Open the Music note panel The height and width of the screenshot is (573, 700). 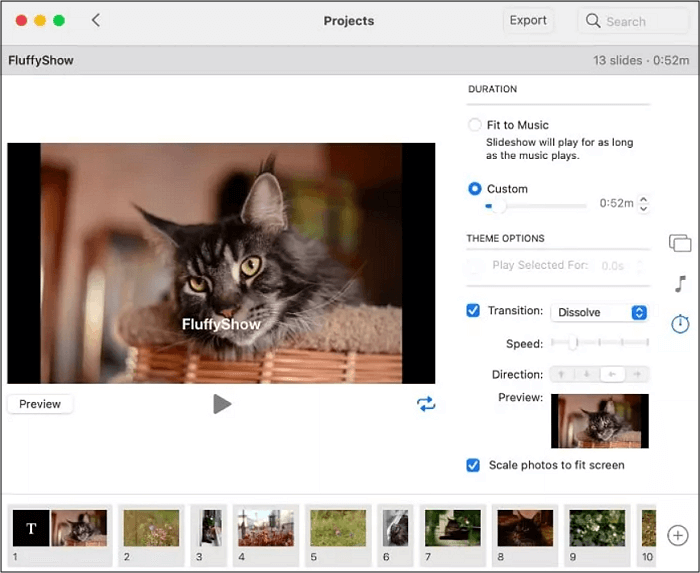click(680, 284)
